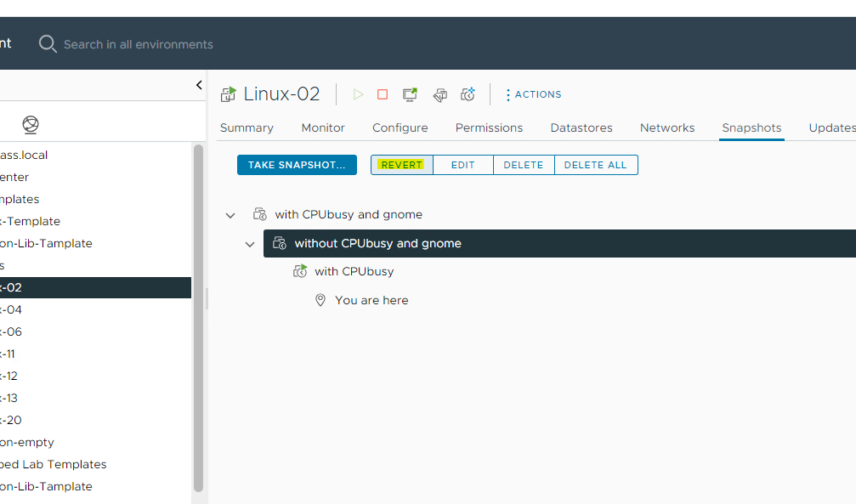This screenshot has height=504, width=856.
Task: Select the 'with CPUbusy' snapshot
Action: coord(354,271)
